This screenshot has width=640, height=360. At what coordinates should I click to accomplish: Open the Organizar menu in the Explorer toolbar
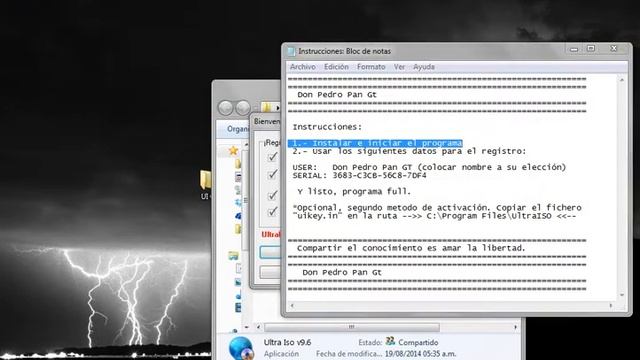pyautogui.click(x=238, y=129)
